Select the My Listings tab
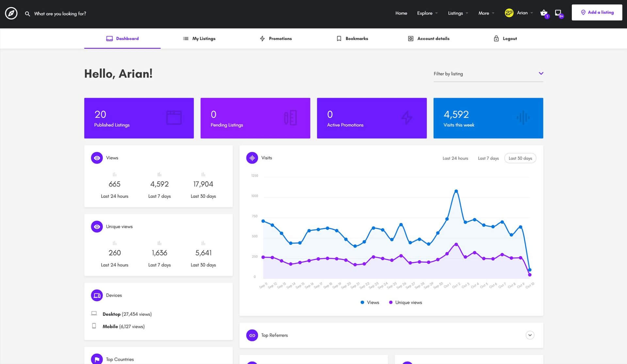 [x=204, y=38]
